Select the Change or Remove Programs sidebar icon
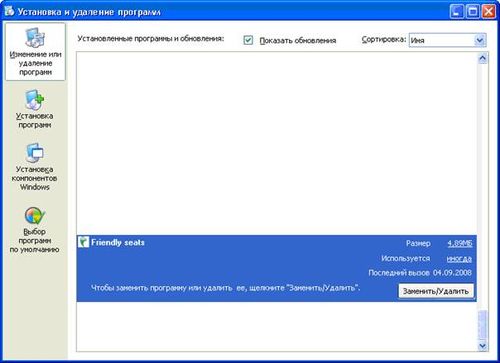The image size is (500, 363). [x=35, y=38]
